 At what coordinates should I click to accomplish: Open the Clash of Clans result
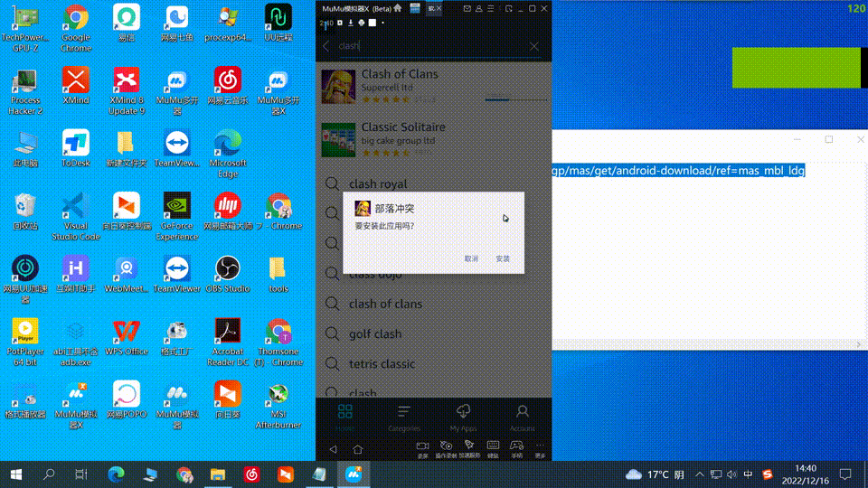pyautogui.click(x=434, y=87)
